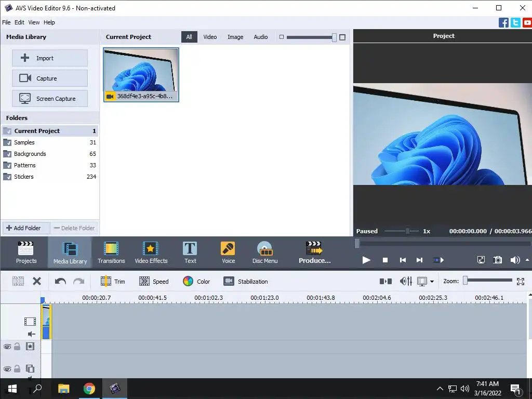The width and height of the screenshot is (532, 399).
Task: Toggle video overlay track visibility eye
Action: click(7, 369)
